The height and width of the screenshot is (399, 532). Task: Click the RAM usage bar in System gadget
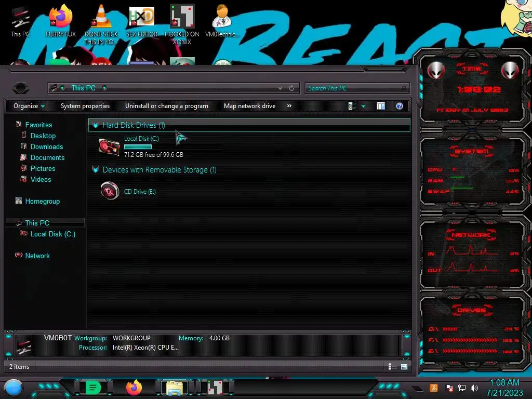tap(457, 178)
